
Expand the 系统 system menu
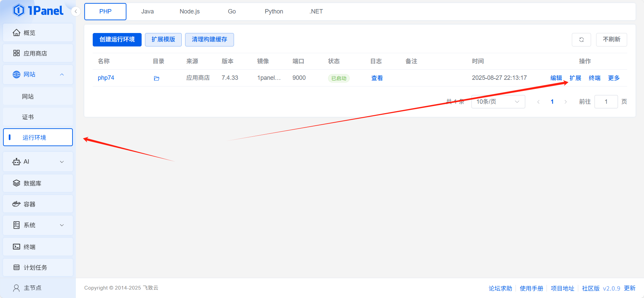point(38,225)
